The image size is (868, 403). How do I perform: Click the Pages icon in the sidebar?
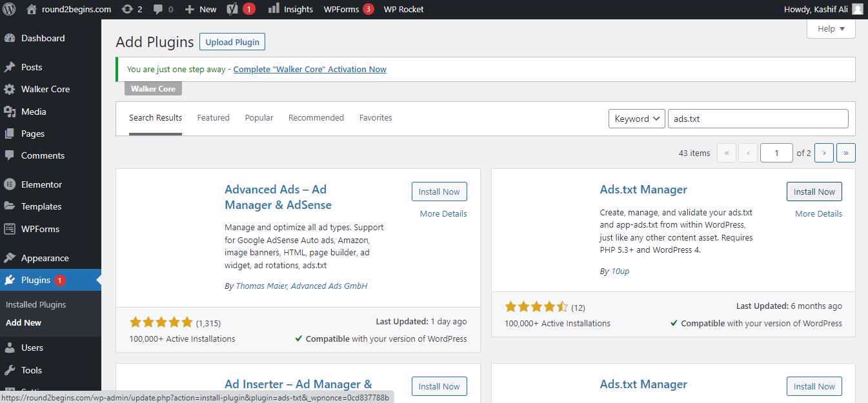point(10,133)
